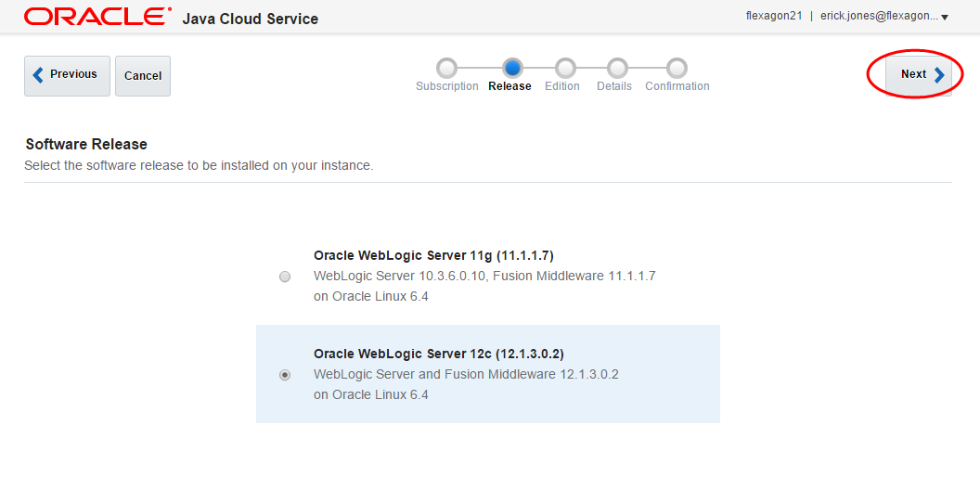Image resolution: width=980 pixels, height=477 pixels.
Task: Select the Confirmation step circle
Action: tap(677, 68)
